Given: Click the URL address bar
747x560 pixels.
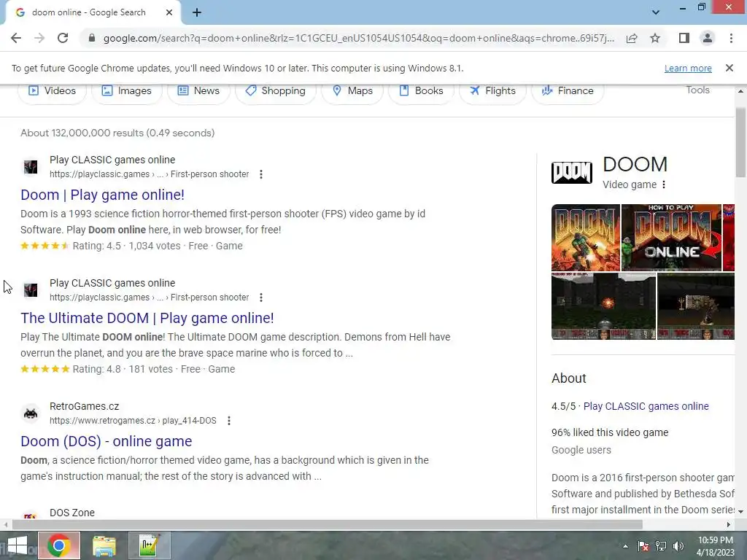Looking at the screenshot, I should tap(358, 38).
